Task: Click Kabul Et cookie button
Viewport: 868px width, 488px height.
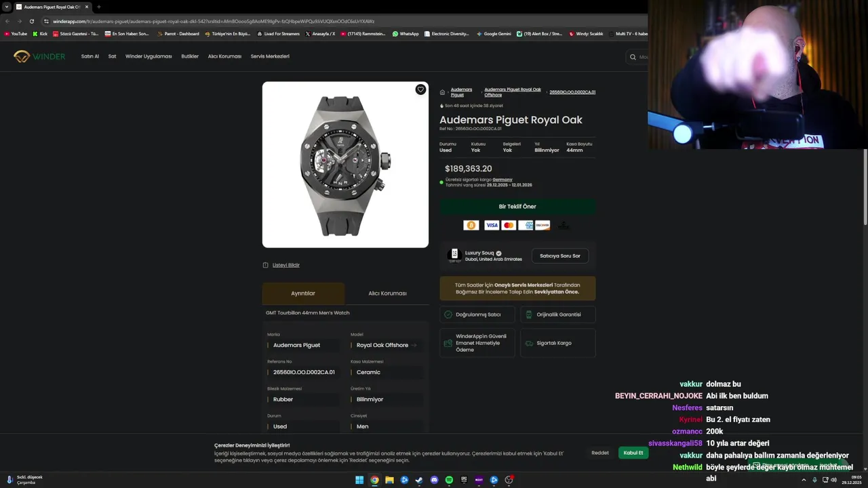Action: (633, 453)
